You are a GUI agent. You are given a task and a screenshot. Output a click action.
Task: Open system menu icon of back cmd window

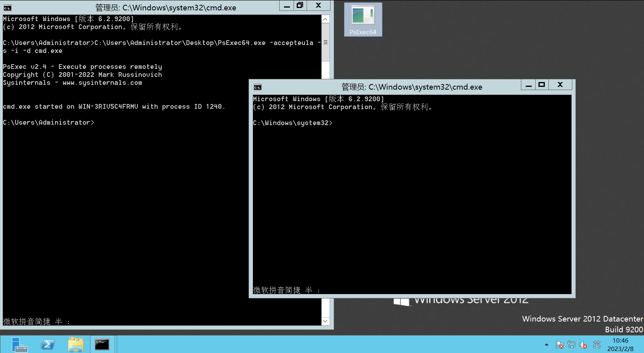pyautogui.click(x=7, y=8)
